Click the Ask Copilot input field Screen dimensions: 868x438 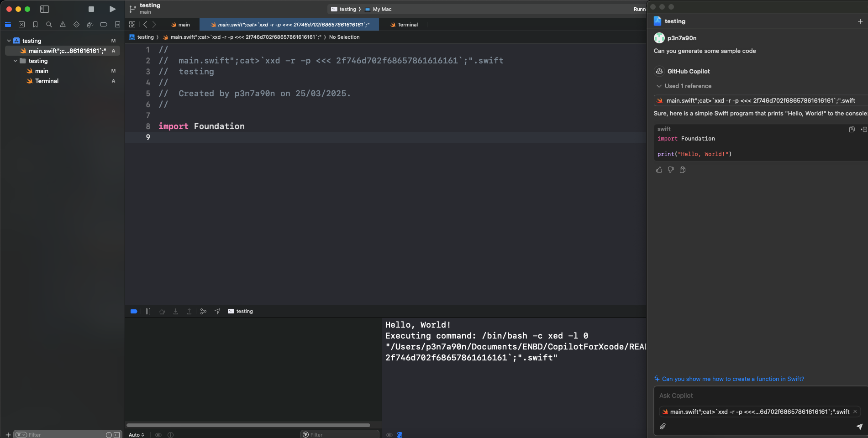761,396
